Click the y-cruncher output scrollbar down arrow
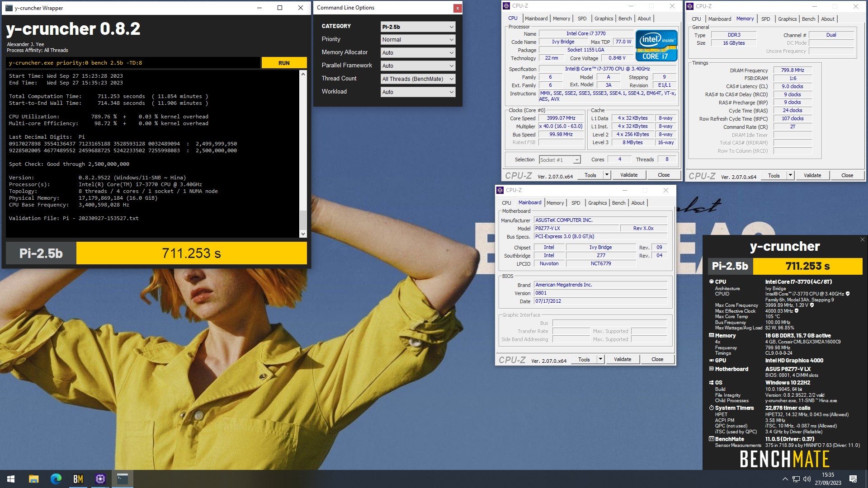Image resolution: width=868 pixels, height=488 pixels. click(x=303, y=234)
